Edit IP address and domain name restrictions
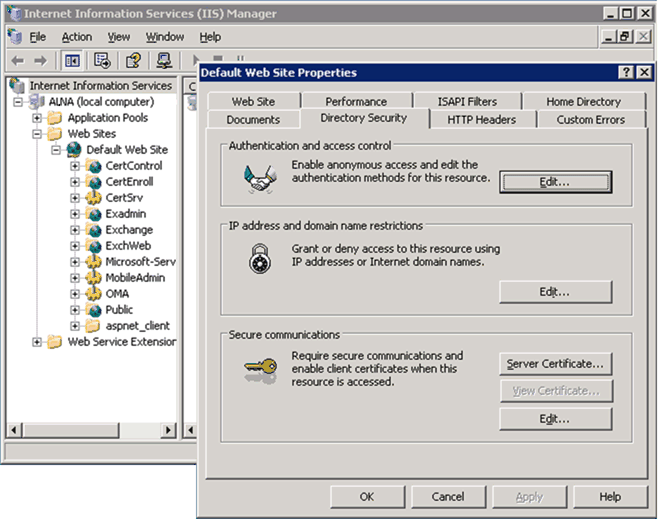The height and width of the screenshot is (519, 658). 556,292
